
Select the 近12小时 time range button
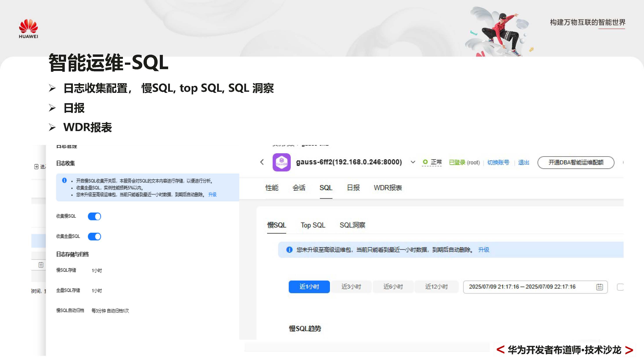(436, 287)
